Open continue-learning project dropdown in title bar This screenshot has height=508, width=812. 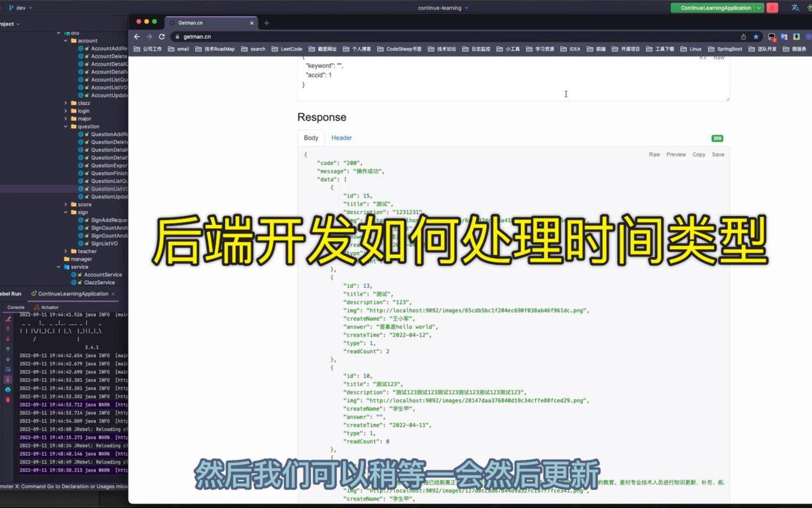click(x=443, y=8)
